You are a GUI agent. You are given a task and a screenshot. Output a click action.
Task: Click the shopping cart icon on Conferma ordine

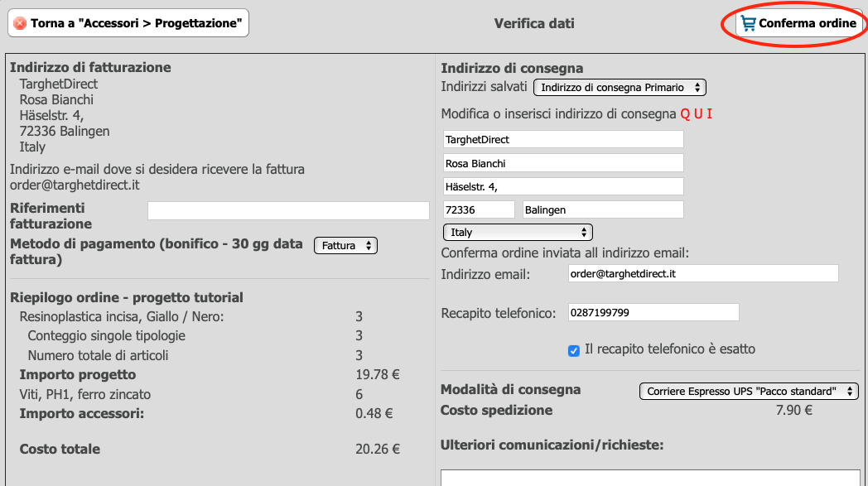click(749, 23)
